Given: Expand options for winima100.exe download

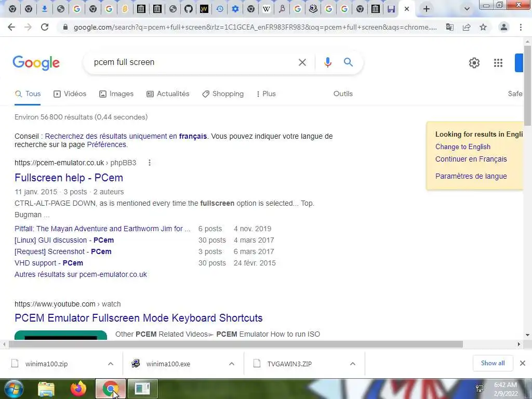Looking at the screenshot, I should tap(232, 364).
